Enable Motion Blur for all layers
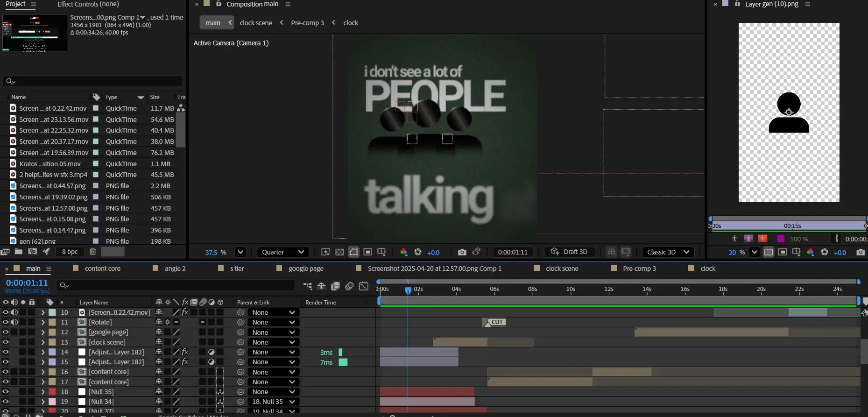Viewport: 868px width, 417px height. tap(349, 286)
